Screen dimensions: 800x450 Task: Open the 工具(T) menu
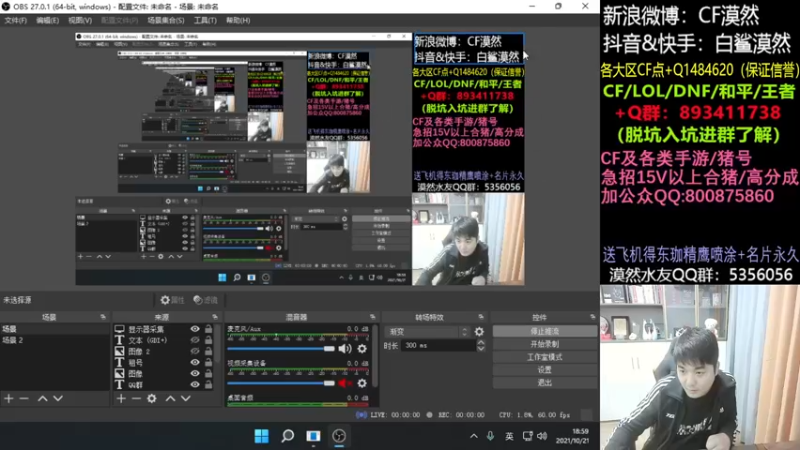pos(205,20)
